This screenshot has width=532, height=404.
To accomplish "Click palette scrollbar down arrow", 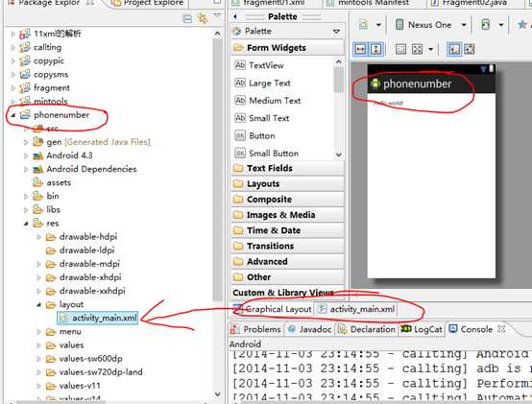I will [x=338, y=154].
